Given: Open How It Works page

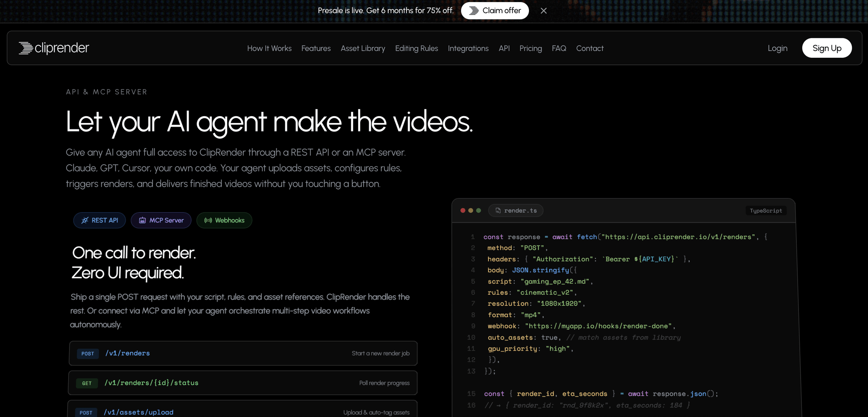Looking at the screenshot, I should pyautogui.click(x=269, y=48).
